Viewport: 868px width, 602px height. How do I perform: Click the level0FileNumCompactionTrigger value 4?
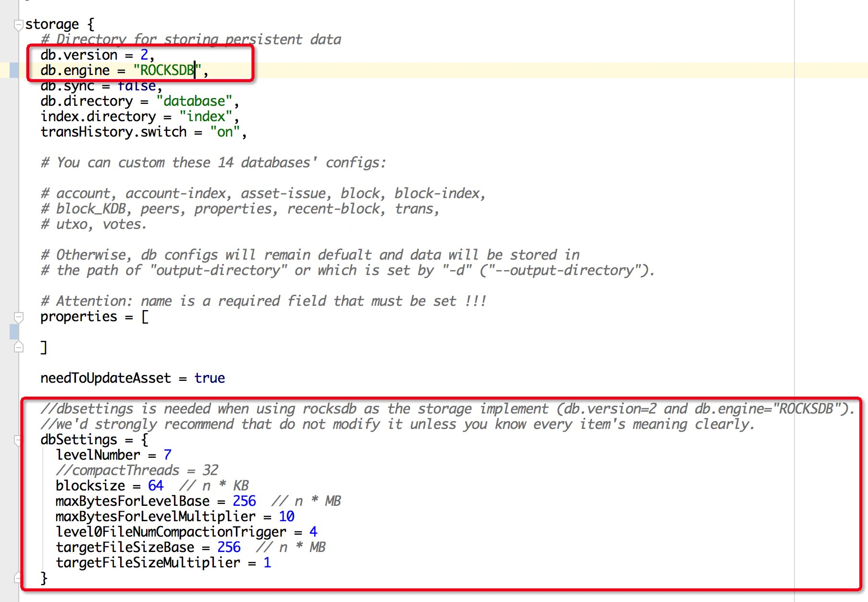313,532
